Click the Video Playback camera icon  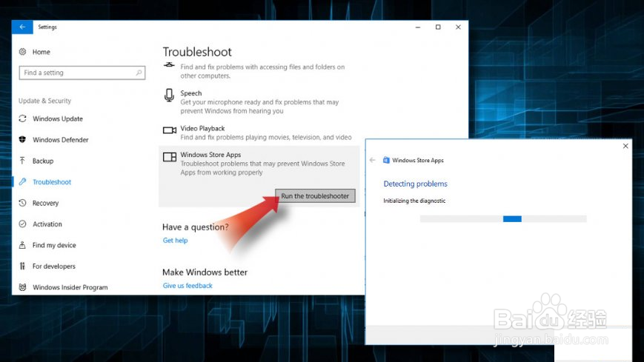tap(169, 130)
